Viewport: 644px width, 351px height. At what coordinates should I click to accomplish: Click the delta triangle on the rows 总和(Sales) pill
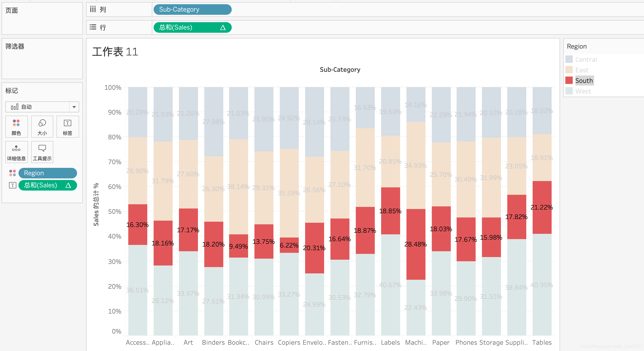223,27
